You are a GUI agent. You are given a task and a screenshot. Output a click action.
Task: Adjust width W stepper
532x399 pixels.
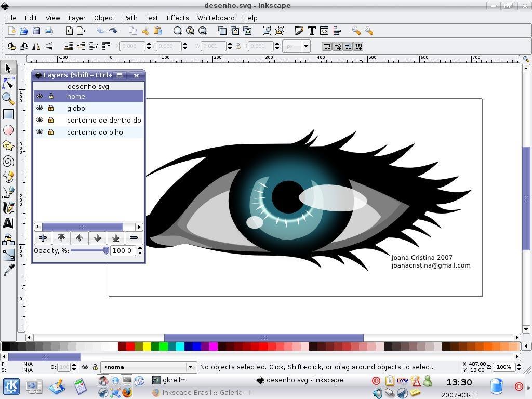coord(230,46)
